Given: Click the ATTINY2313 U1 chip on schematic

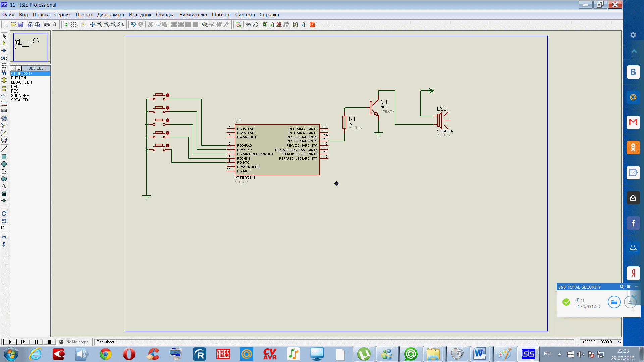Looking at the screenshot, I should (x=277, y=149).
